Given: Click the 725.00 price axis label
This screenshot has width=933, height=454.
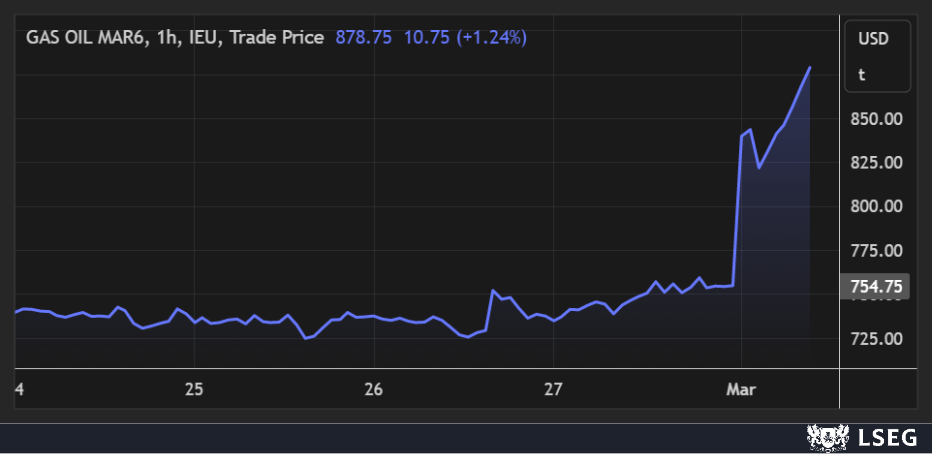Looking at the screenshot, I should point(876,339).
